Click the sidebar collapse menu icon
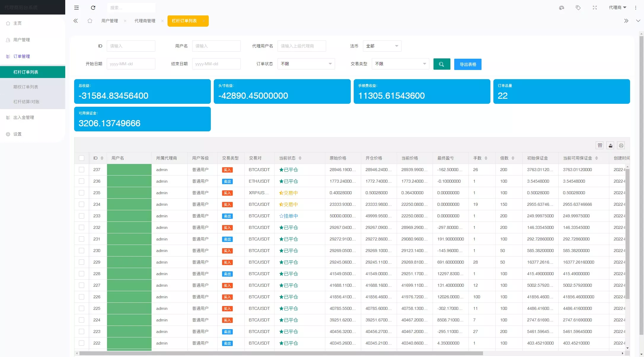The image size is (644, 357). pos(76,8)
